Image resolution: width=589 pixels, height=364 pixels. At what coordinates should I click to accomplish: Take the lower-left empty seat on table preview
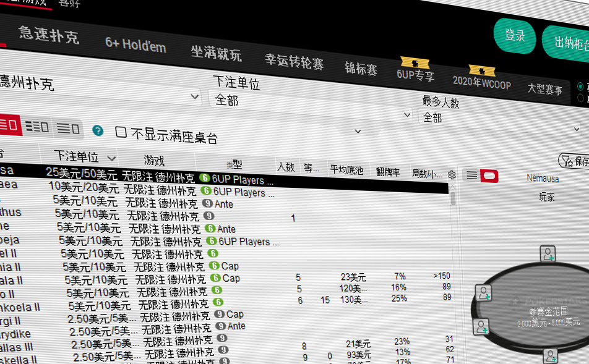click(x=481, y=327)
